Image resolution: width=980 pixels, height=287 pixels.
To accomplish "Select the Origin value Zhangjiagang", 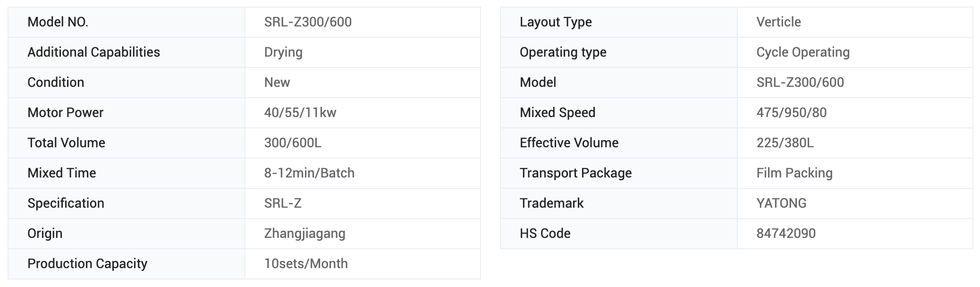I will 304,234.
